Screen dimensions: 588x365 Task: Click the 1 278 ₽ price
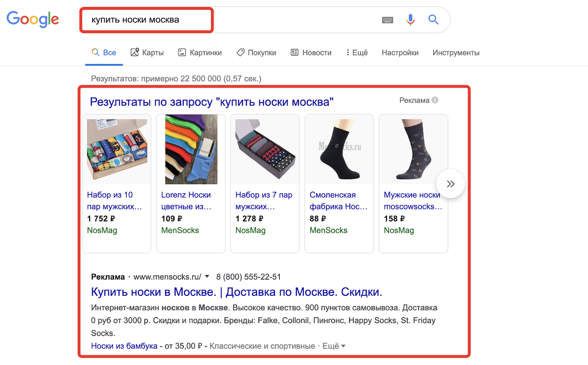click(249, 219)
